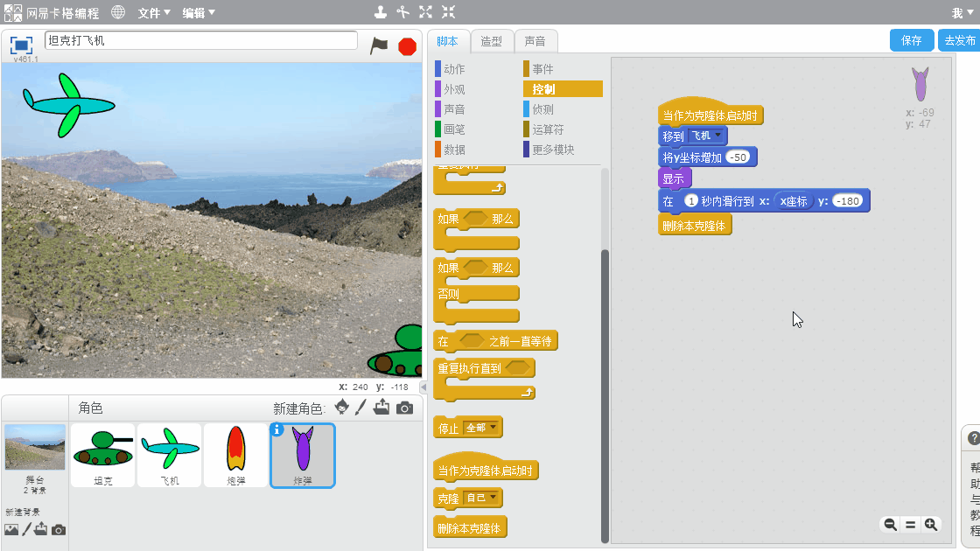
Task: Switch to the 造型 tab
Action: point(491,41)
